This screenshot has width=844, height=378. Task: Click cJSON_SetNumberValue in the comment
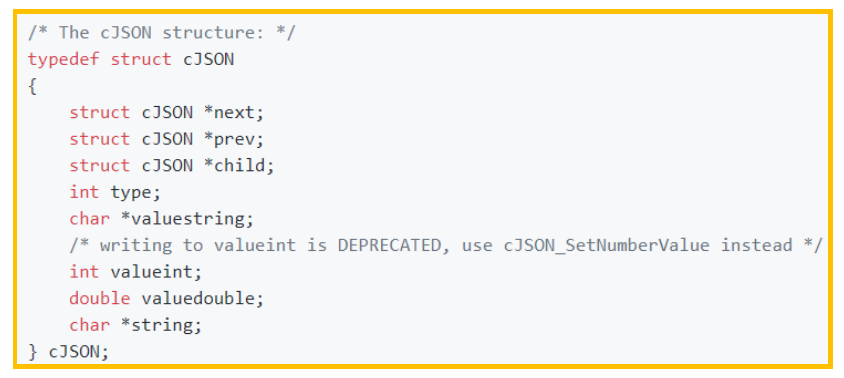(x=607, y=246)
